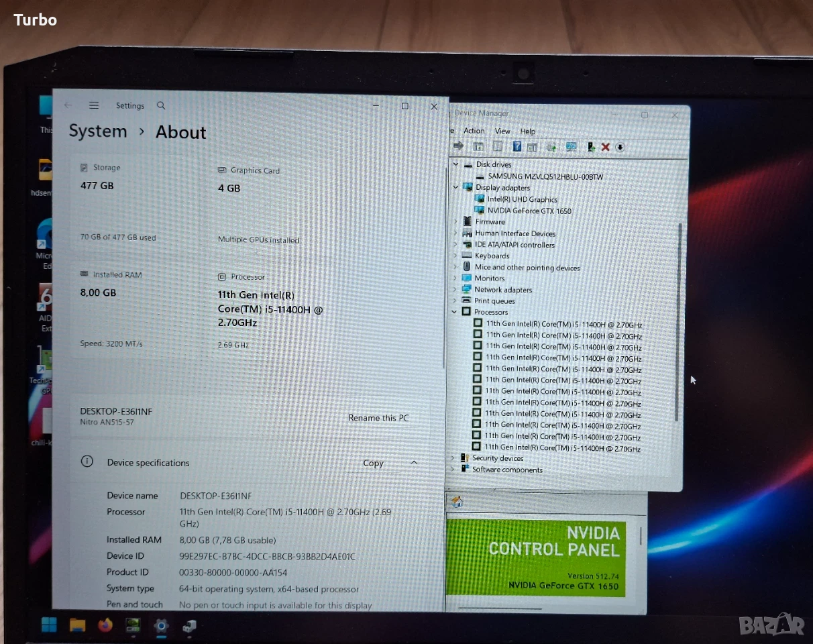This screenshot has width=813, height=644.
Task: Click the Update driver toolbar icon
Action: coord(551,147)
